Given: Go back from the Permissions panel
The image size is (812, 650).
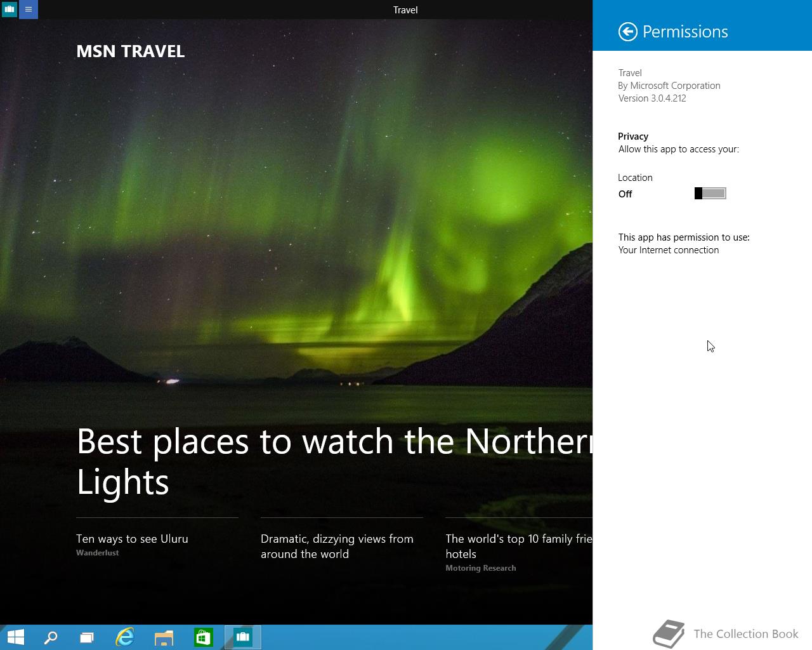Looking at the screenshot, I should click(627, 32).
